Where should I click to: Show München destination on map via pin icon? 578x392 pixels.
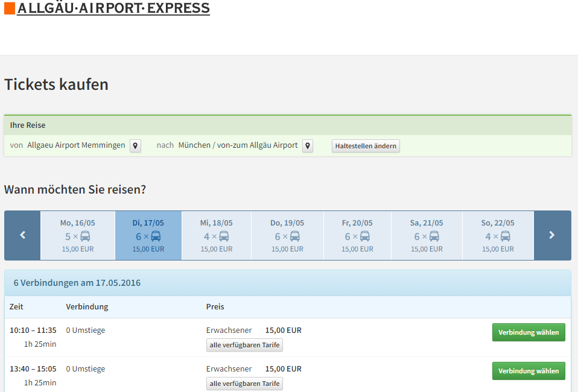(x=308, y=146)
